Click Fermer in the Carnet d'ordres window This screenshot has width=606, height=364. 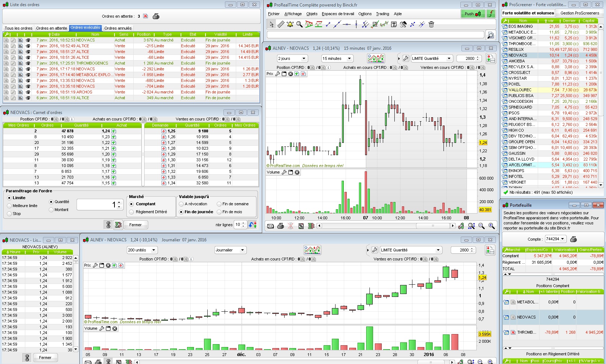coord(135,225)
